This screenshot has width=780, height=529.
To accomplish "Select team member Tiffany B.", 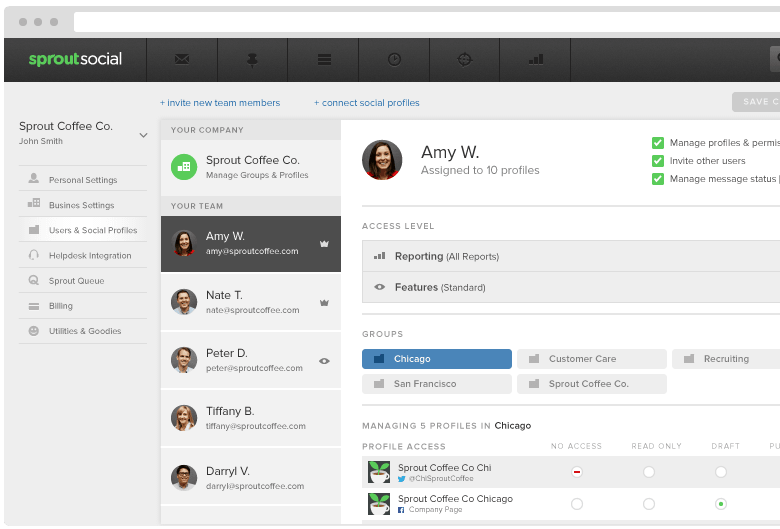I will point(251,418).
